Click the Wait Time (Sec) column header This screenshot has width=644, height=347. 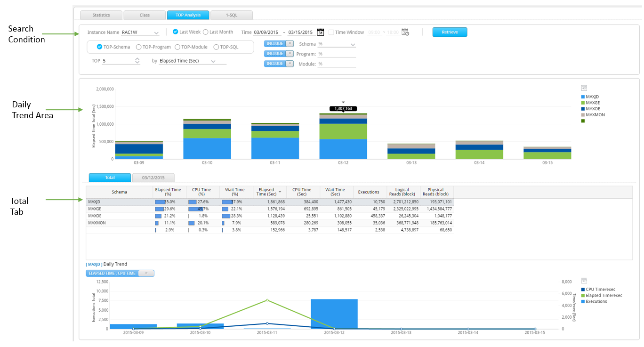click(x=336, y=192)
